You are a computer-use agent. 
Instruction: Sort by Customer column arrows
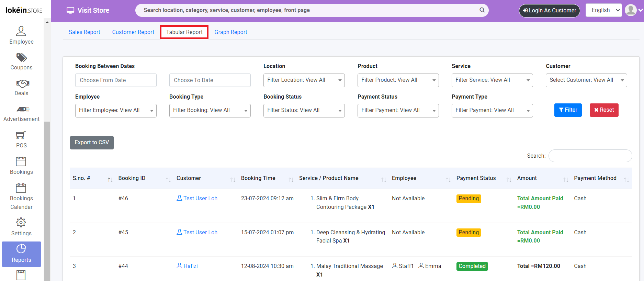click(233, 180)
